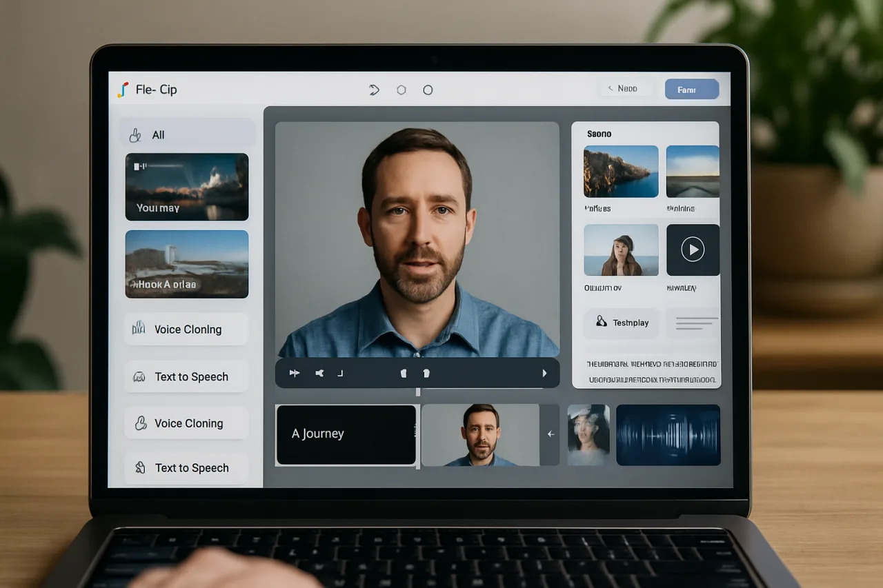Select the 'A Journey' title clip in timeline

click(346, 434)
